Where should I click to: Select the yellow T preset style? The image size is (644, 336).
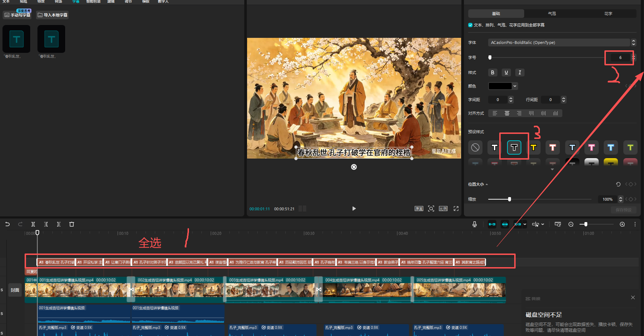[533, 147]
